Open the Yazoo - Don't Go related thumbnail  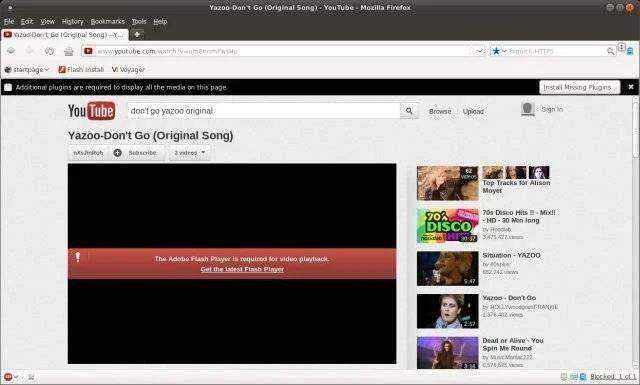448,311
